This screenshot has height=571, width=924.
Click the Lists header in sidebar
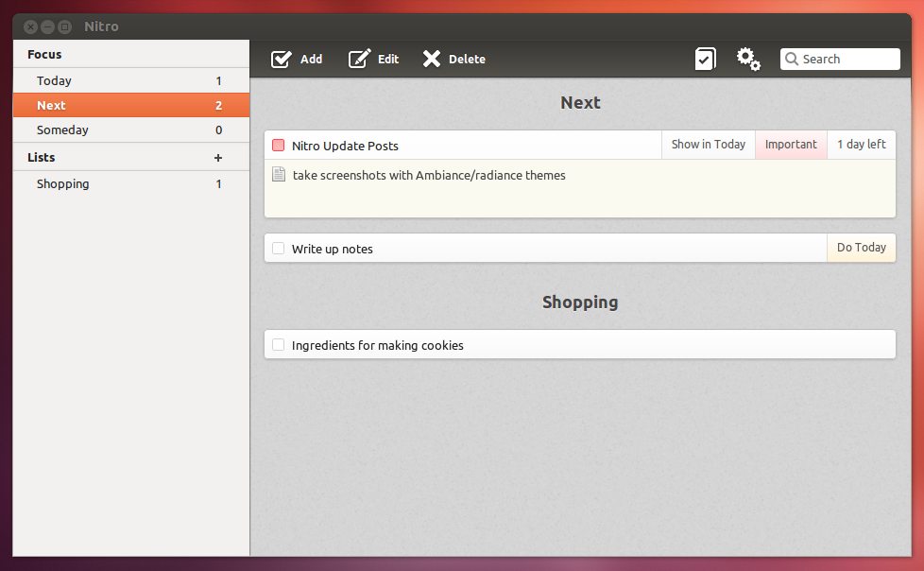[x=42, y=158]
